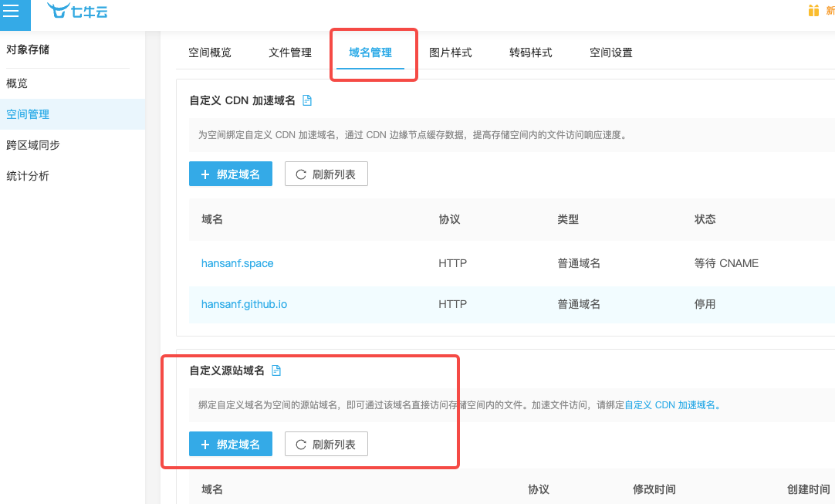
Task: Click HTTP cell in hansanf.space row
Action: [453, 263]
